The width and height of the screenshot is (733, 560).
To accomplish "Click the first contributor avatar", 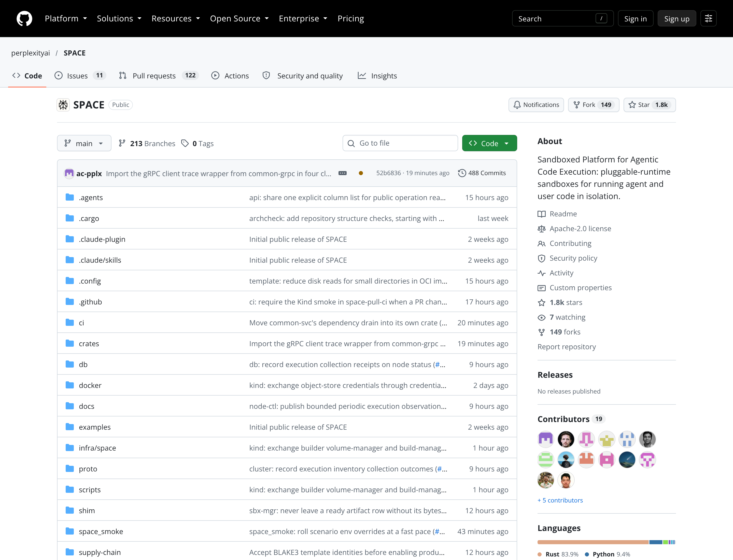I will click(545, 439).
